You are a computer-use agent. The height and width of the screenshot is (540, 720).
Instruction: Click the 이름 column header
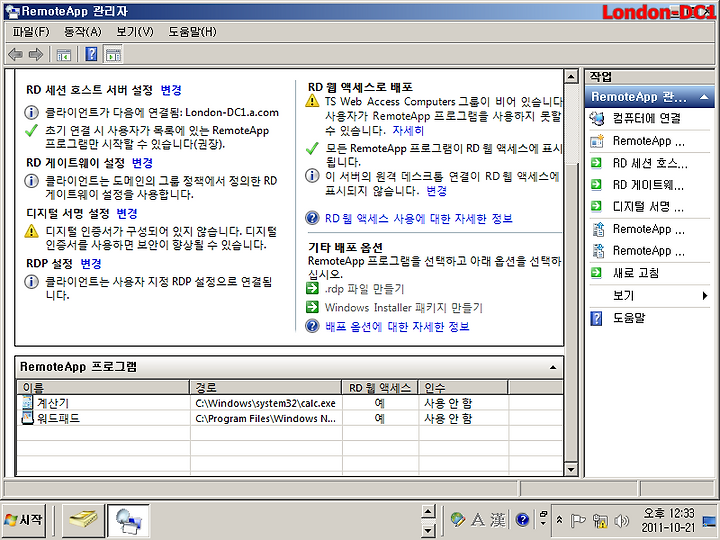pyautogui.click(x=103, y=387)
